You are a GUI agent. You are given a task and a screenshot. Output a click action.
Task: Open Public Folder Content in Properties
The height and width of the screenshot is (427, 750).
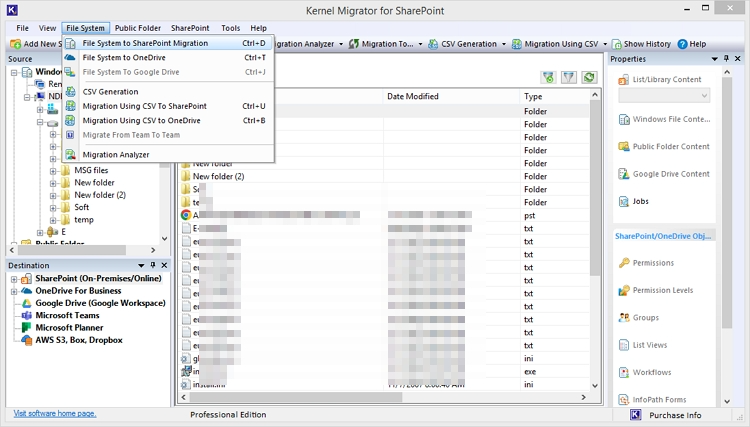664,146
